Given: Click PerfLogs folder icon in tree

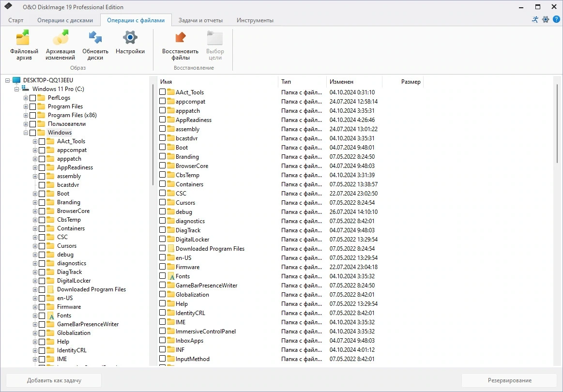Looking at the screenshot, I should 41,98.
